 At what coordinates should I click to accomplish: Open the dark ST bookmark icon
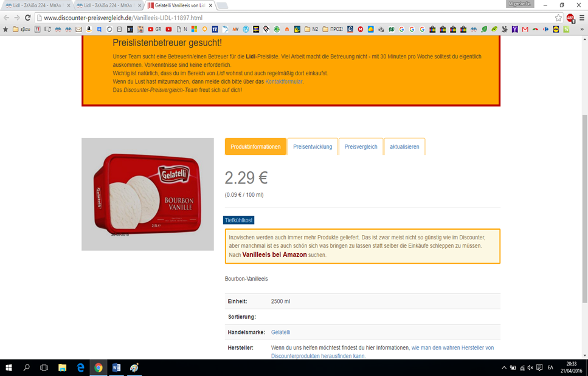130,29
